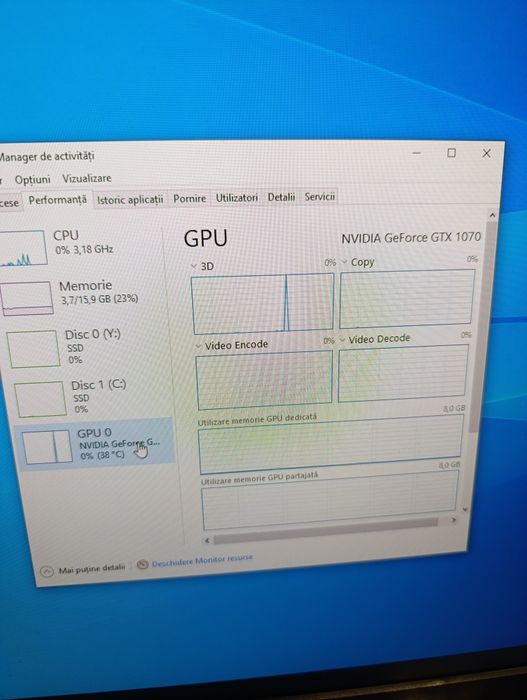Click Mai puține detalii collapse icon

[x=46, y=571]
